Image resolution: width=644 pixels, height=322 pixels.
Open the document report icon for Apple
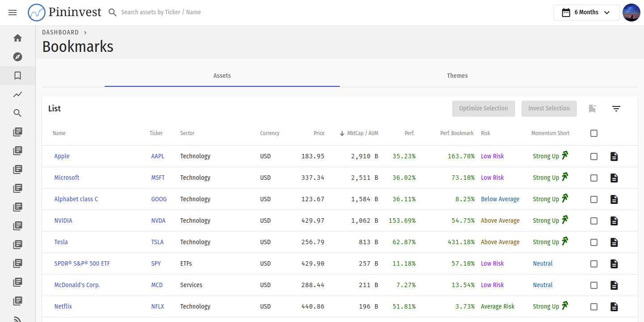pos(614,157)
